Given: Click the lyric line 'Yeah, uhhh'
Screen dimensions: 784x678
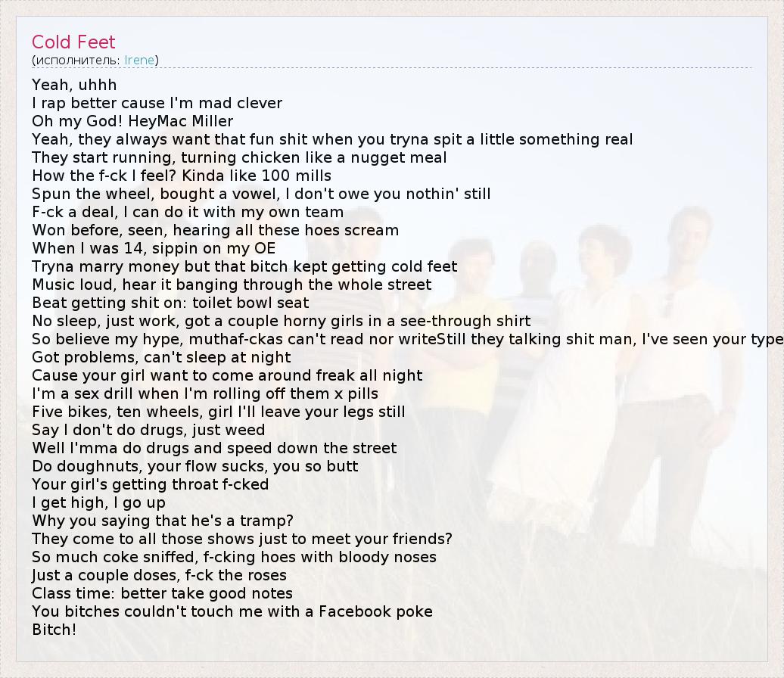Looking at the screenshot, I should (x=74, y=85).
